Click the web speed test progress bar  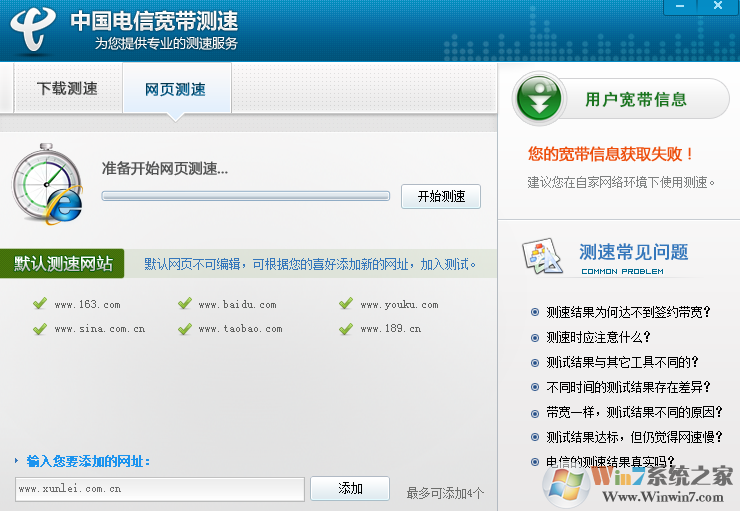pyautogui.click(x=245, y=196)
